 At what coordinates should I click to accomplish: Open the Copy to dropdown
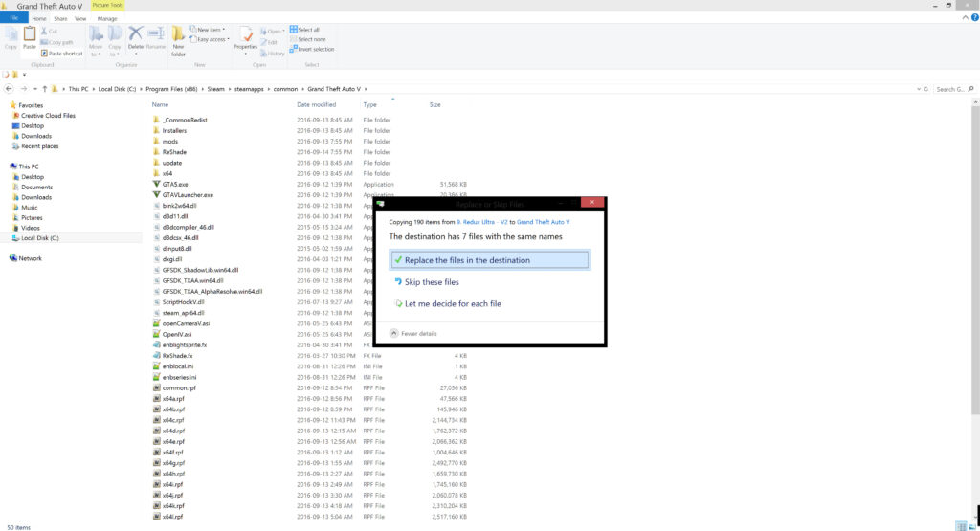(x=115, y=42)
